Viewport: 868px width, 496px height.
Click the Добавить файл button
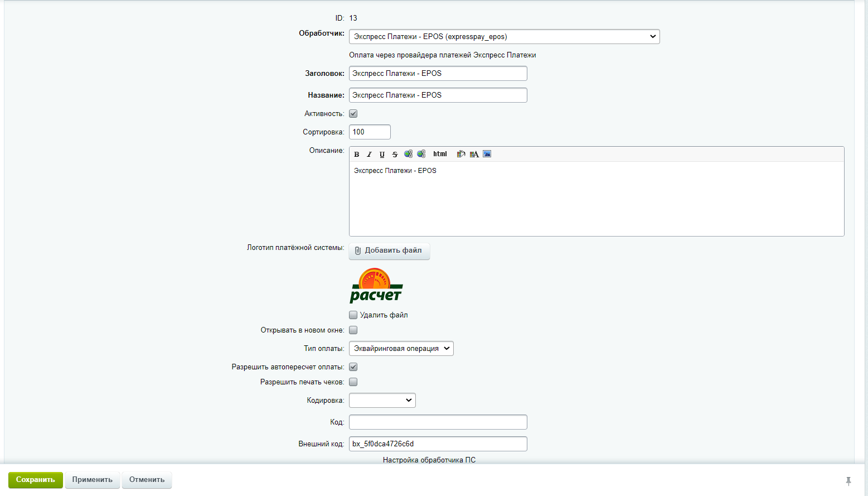[389, 251]
